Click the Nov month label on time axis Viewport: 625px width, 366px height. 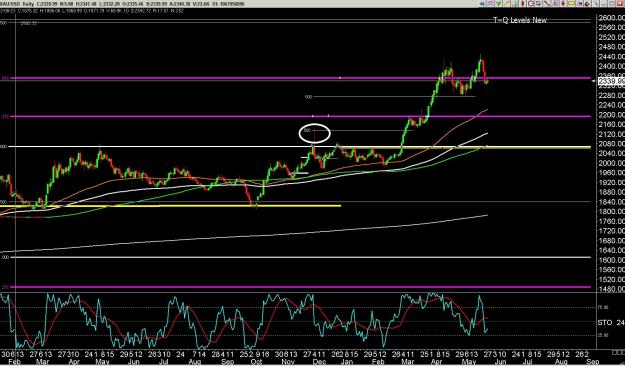287,362
